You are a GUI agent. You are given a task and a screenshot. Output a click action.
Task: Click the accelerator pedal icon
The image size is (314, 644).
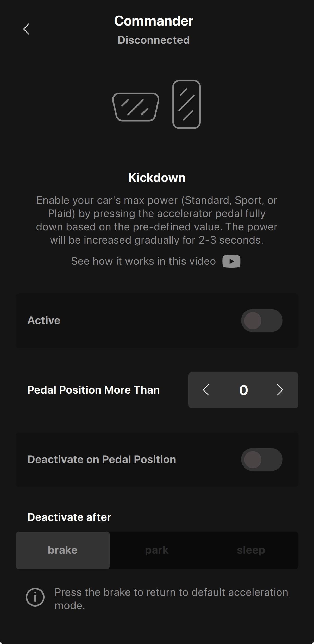[186, 104]
